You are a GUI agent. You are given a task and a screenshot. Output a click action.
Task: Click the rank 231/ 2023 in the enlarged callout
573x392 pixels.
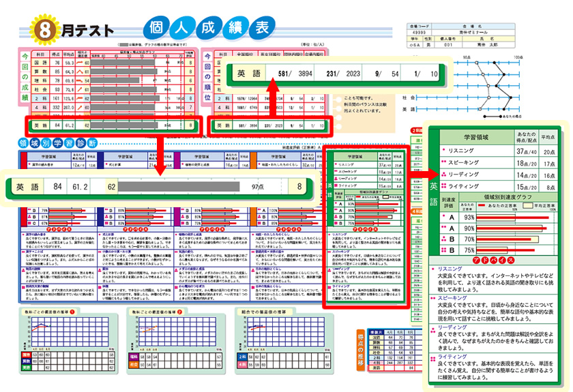coord(343,74)
